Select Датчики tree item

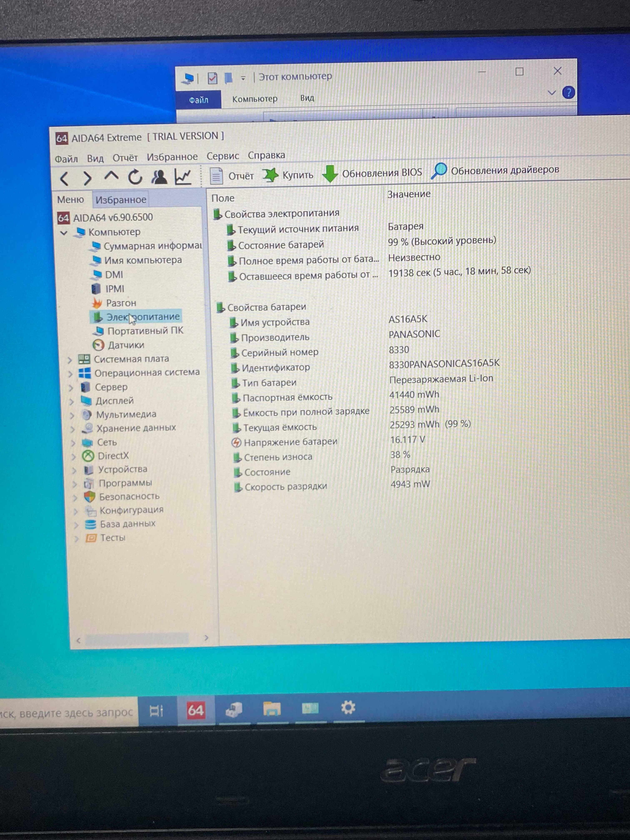click(119, 345)
